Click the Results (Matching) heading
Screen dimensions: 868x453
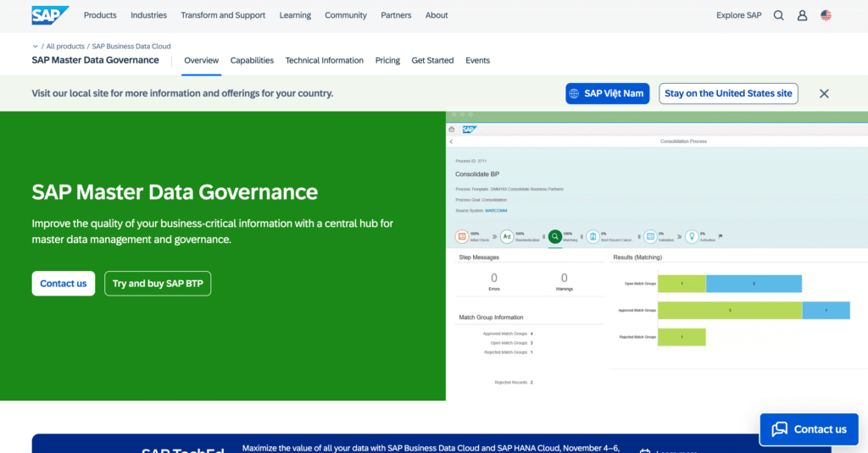coord(637,257)
